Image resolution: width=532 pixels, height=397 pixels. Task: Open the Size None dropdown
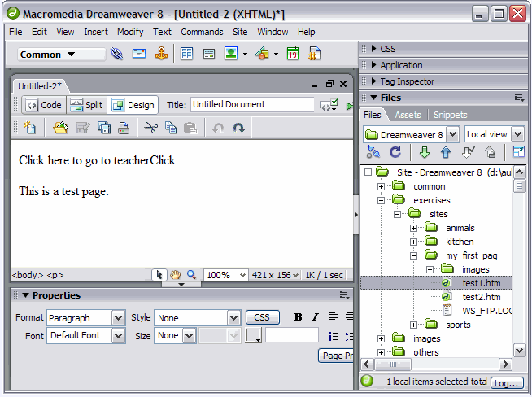pos(189,336)
